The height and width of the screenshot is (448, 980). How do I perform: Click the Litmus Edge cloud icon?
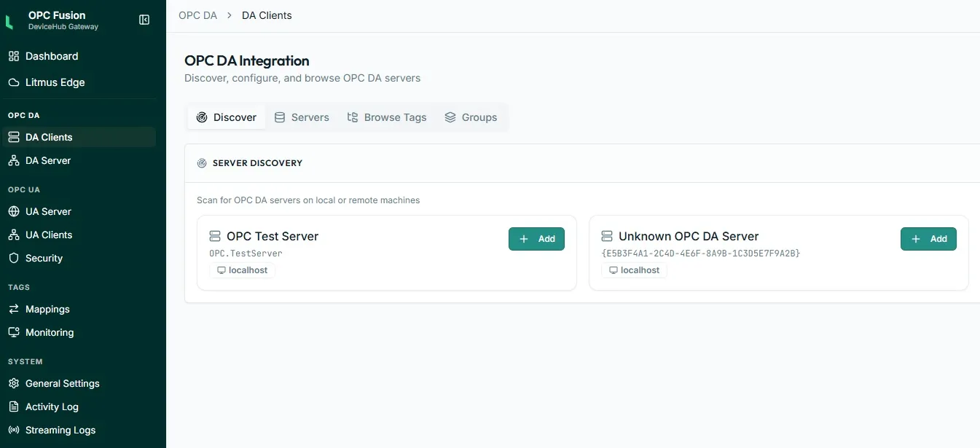(x=14, y=82)
